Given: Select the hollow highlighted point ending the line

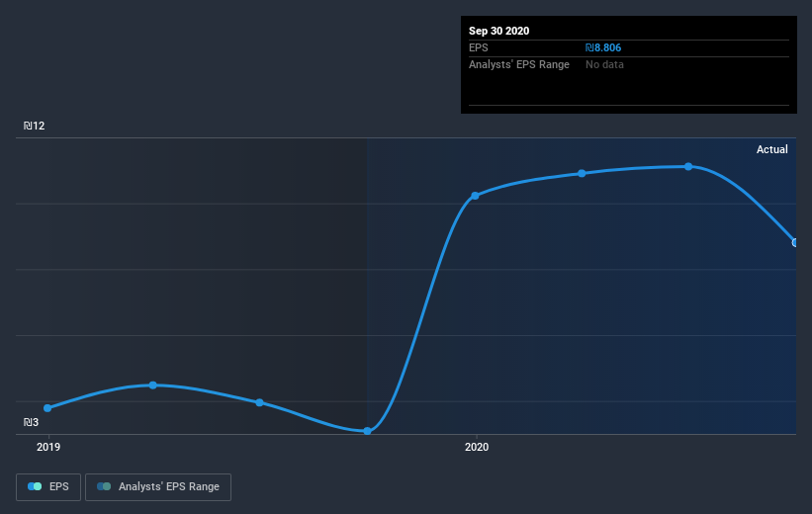Looking at the screenshot, I should pos(795,243).
